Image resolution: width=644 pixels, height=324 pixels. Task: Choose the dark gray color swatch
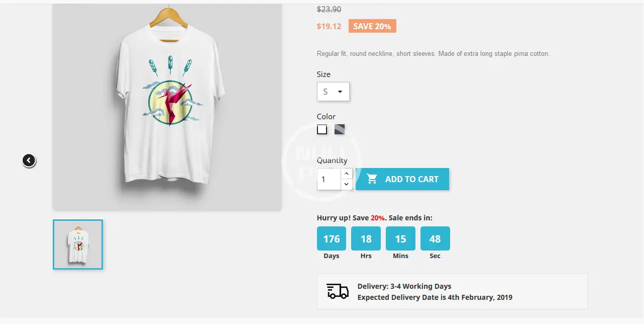point(340,129)
